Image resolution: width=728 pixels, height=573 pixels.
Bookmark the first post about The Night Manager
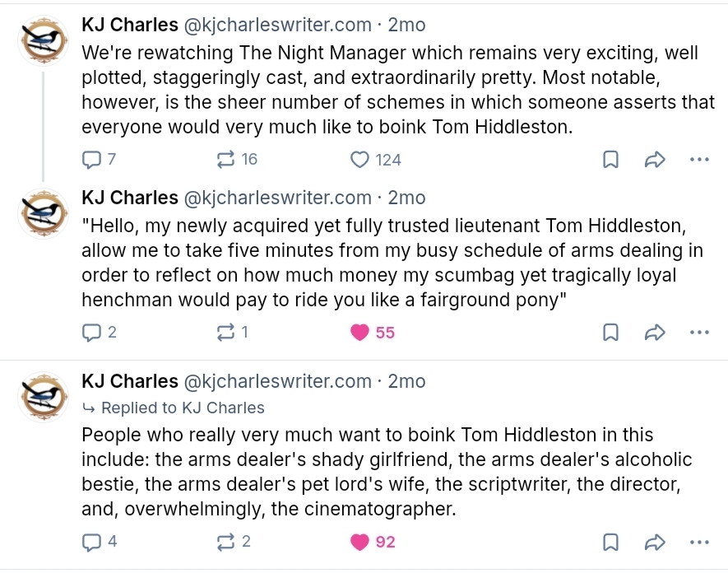pyautogui.click(x=610, y=160)
